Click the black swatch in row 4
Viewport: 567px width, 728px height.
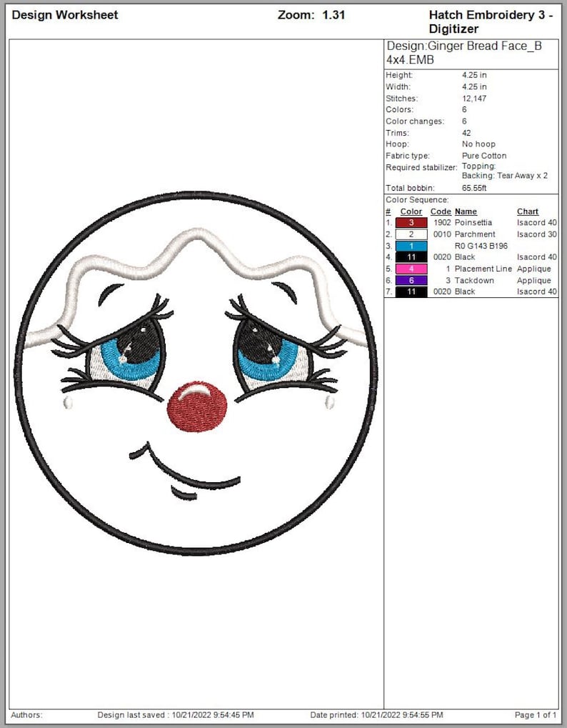click(x=411, y=257)
